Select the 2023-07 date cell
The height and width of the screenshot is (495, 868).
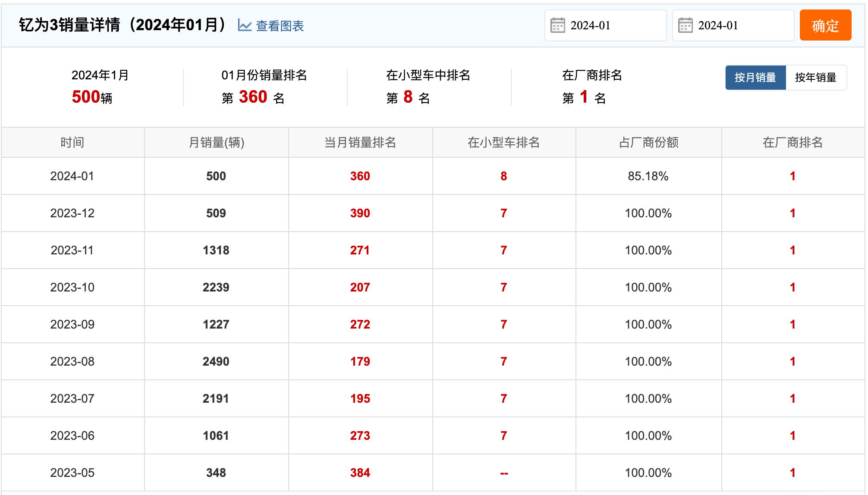[72, 398]
